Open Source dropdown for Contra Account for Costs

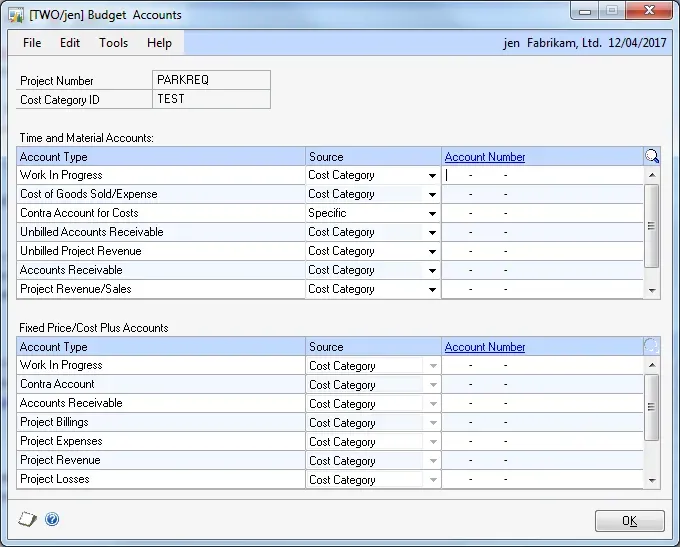432,213
